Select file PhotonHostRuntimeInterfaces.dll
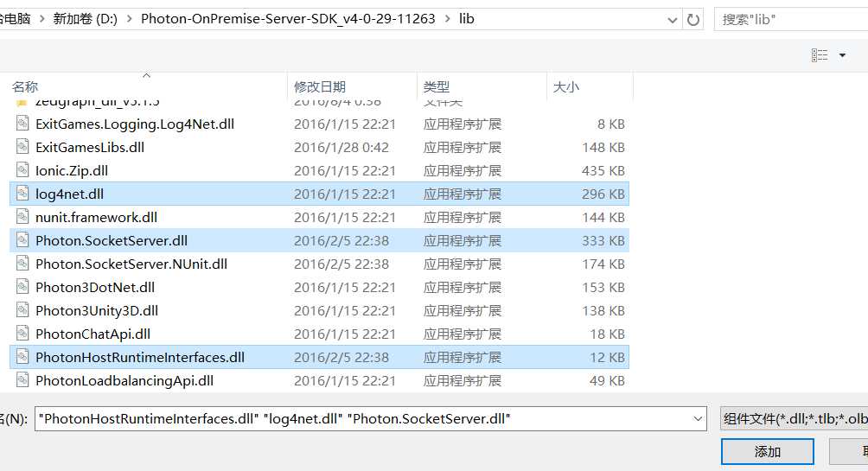Viewport: 868px width, 471px height. click(140, 358)
